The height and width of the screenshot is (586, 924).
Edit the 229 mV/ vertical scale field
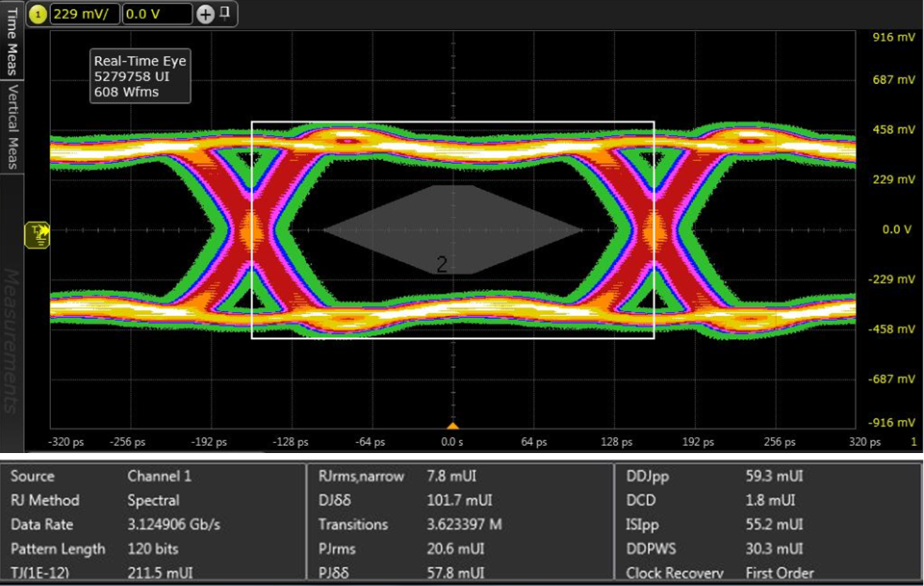click(x=85, y=13)
